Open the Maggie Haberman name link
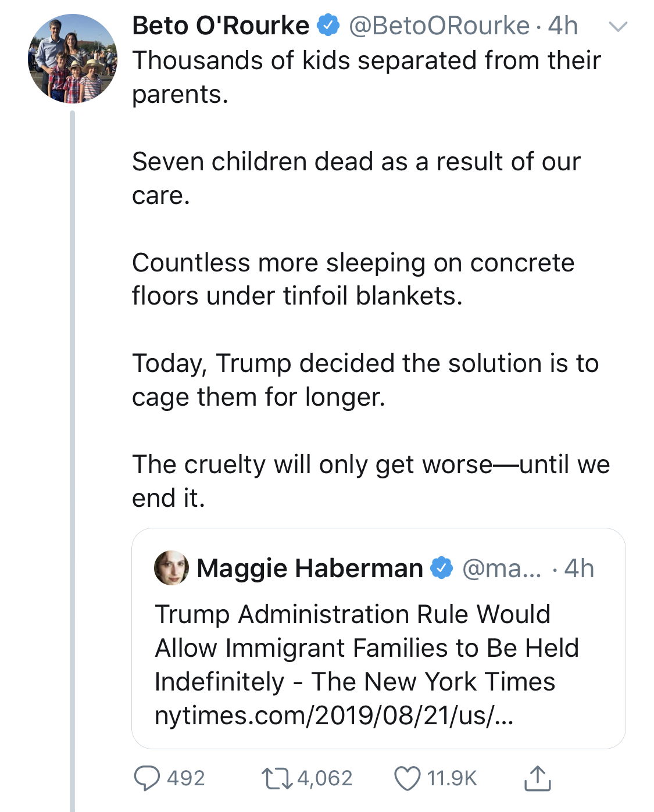Image resolution: width=654 pixels, height=812 pixels. pos(310,568)
